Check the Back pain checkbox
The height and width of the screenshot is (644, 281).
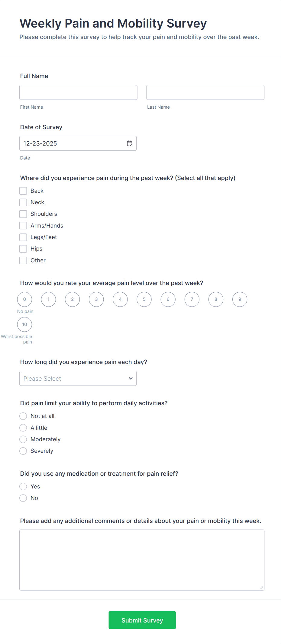(23, 191)
